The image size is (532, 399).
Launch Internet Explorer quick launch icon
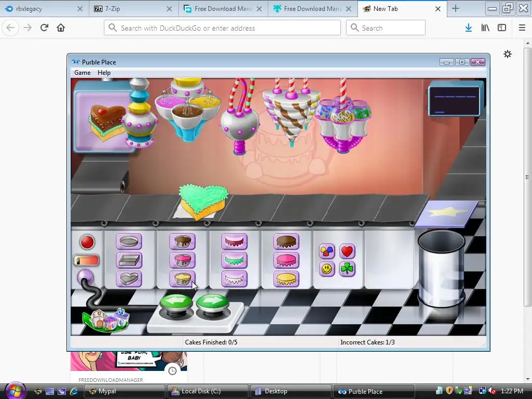point(74,391)
